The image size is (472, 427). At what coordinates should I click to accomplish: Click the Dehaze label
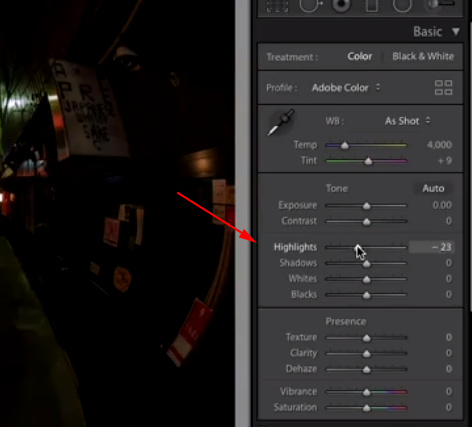(x=301, y=369)
